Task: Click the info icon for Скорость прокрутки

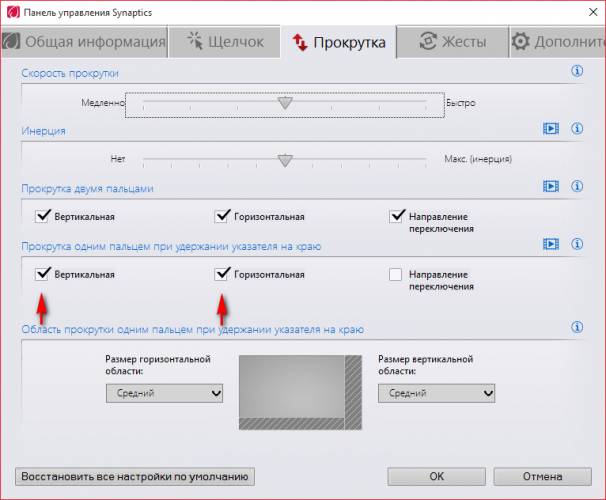Action: point(577,71)
